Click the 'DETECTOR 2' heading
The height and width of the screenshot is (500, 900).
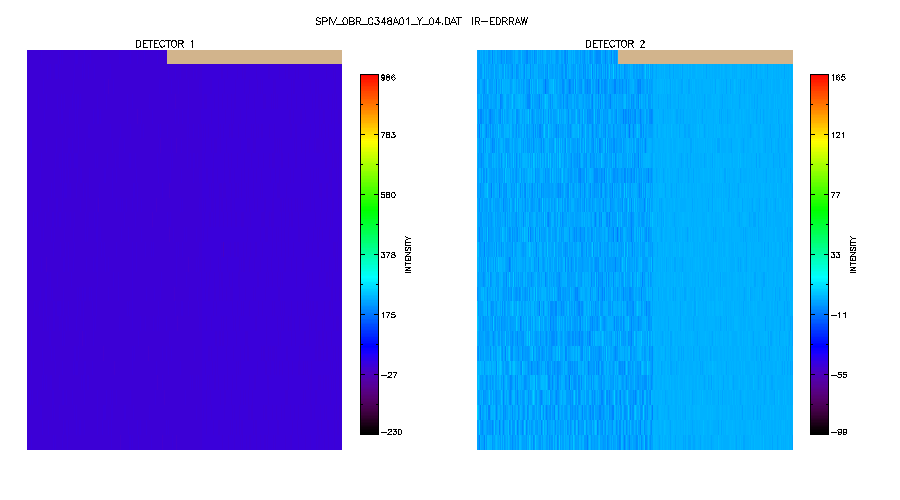[x=615, y=44]
